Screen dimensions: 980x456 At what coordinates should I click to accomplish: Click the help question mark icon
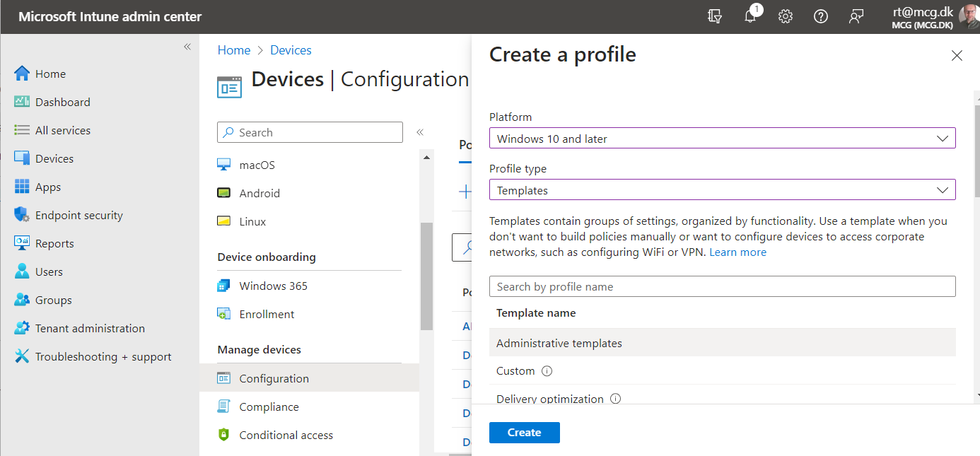pyautogui.click(x=821, y=16)
